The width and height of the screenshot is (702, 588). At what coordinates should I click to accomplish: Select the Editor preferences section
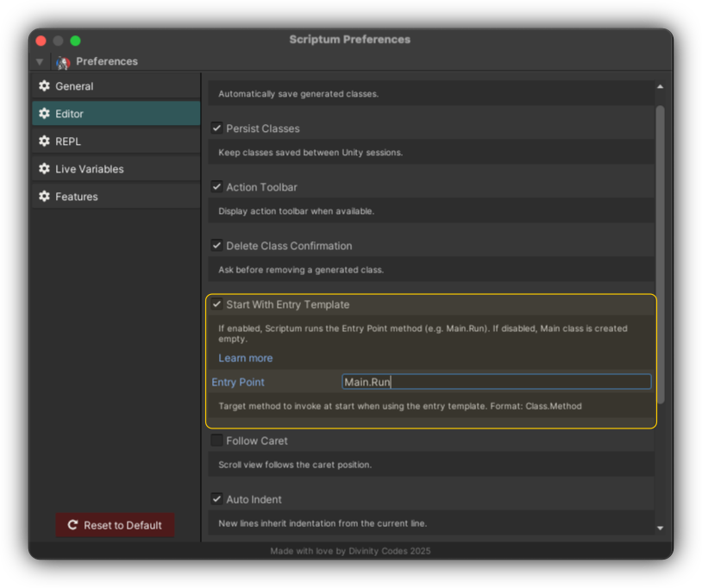(116, 114)
